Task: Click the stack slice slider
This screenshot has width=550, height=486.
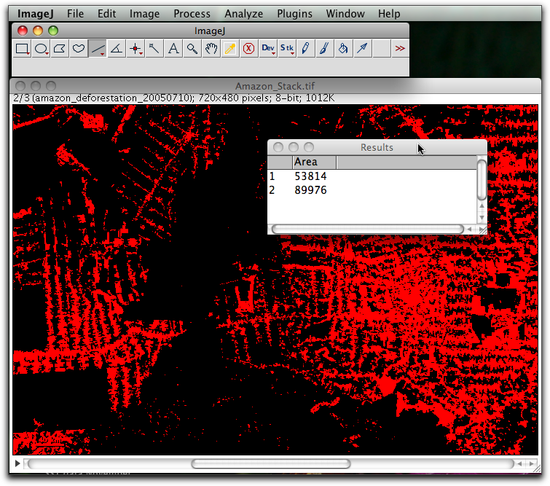Action: pyautogui.click(x=270, y=464)
